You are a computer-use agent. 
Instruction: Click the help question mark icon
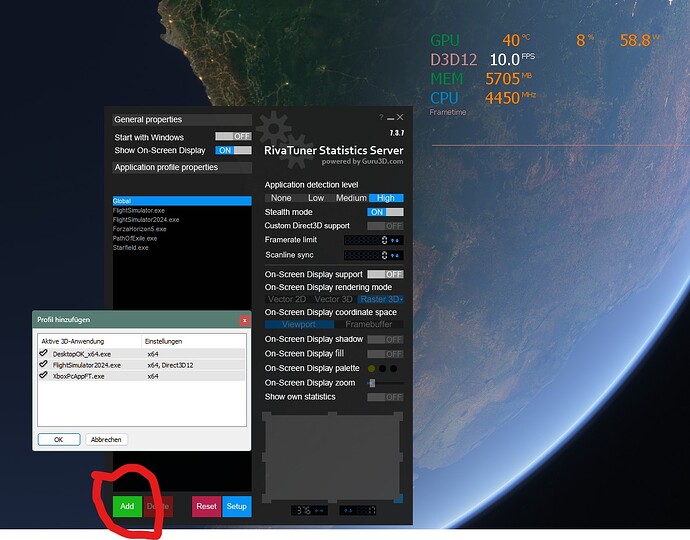(381, 118)
